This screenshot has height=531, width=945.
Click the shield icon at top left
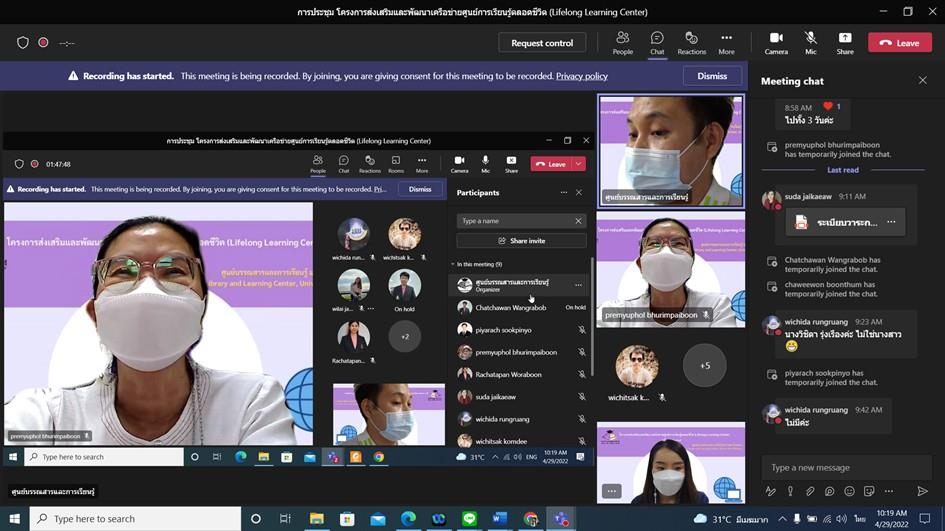click(23, 43)
